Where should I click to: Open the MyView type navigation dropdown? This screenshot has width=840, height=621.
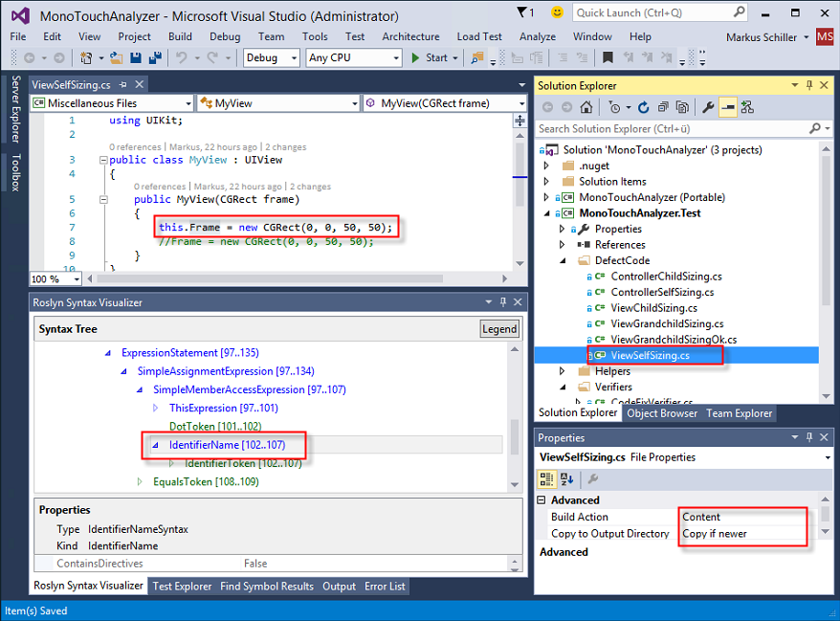tap(278, 103)
